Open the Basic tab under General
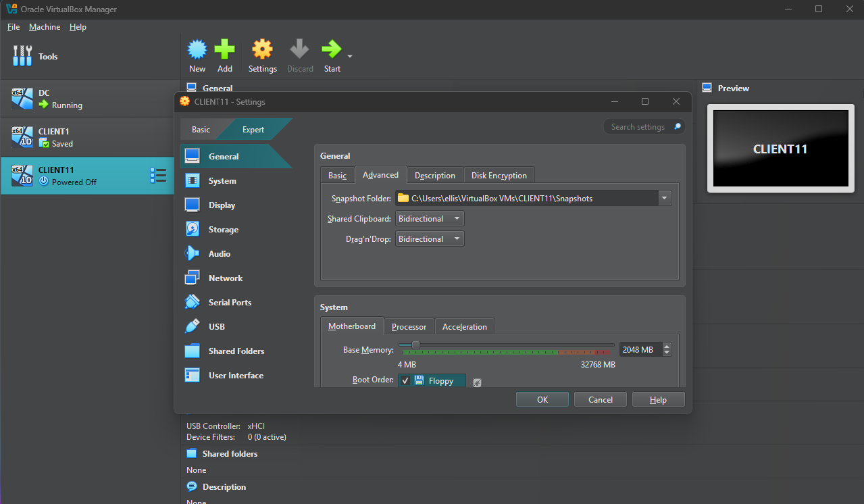The width and height of the screenshot is (864, 504). 337,175
